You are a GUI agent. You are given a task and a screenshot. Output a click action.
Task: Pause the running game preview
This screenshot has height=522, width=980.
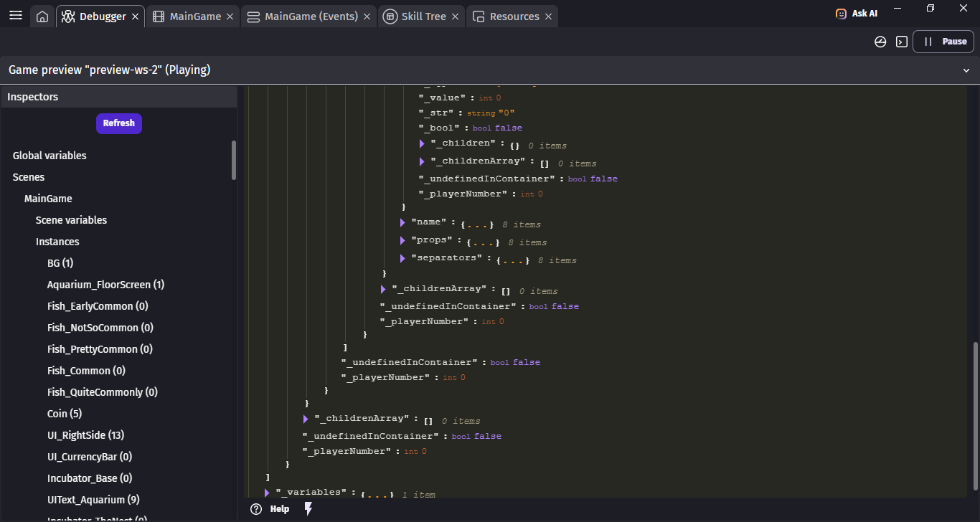point(944,42)
